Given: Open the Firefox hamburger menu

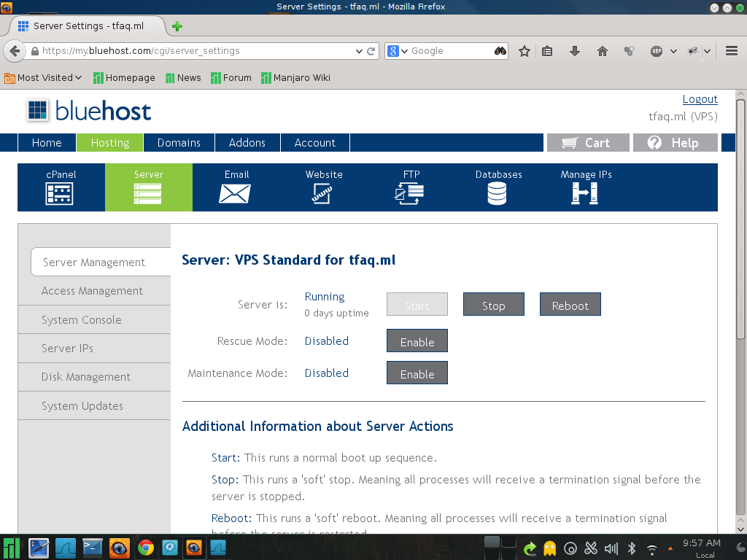Looking at the screenshot, I should tap(732, 51).
